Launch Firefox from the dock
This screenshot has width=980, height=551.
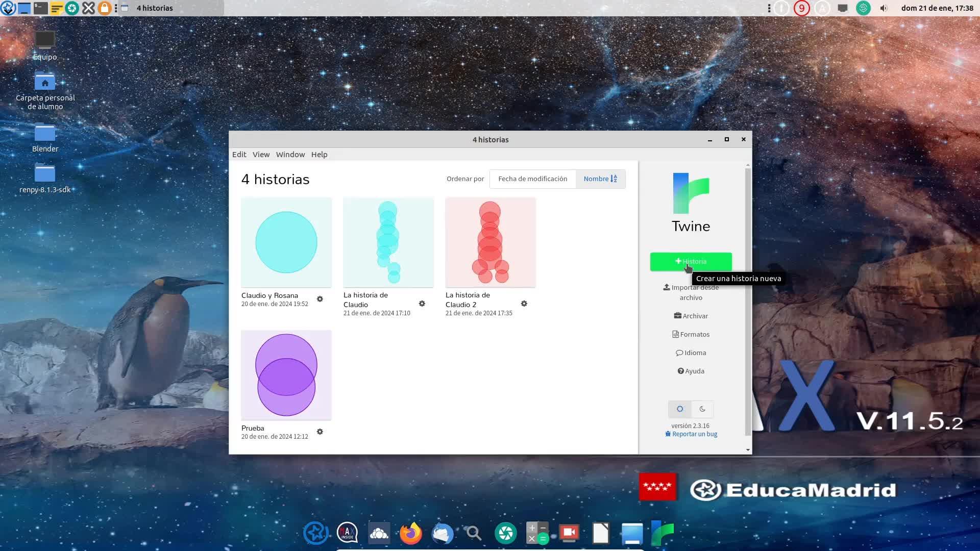(410, 533)
